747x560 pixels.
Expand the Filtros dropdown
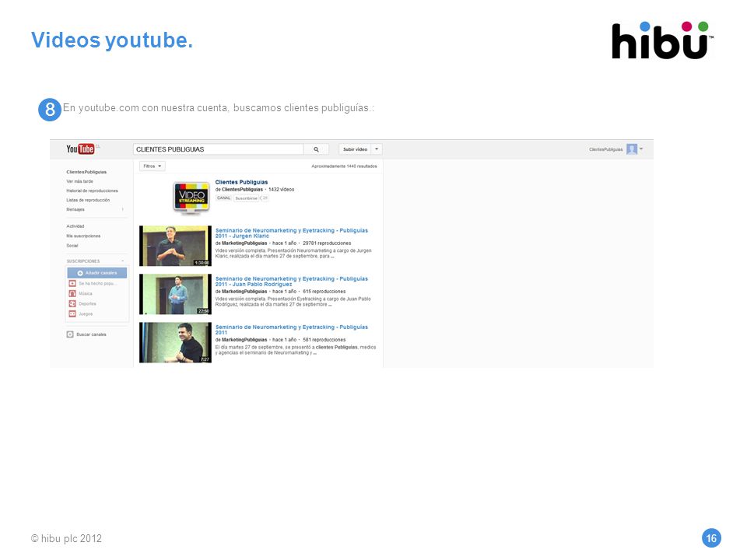tap(153, 166)
